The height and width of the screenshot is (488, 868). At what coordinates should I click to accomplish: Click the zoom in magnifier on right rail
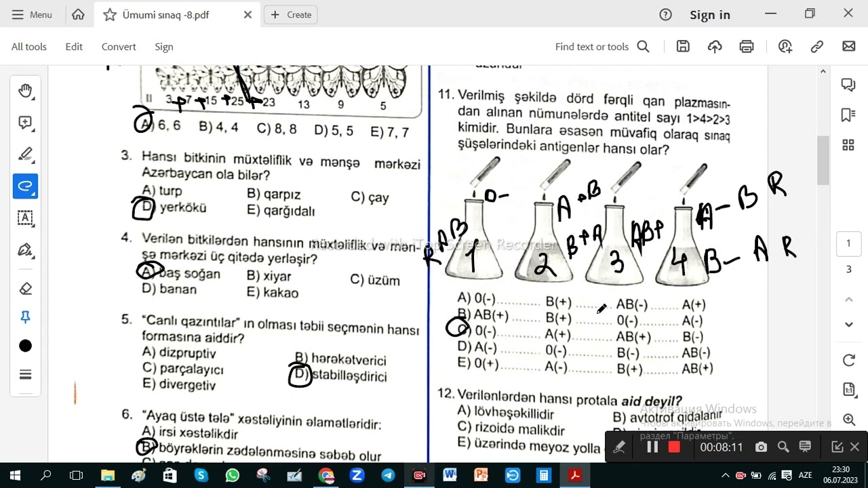(x=848, y=420)
